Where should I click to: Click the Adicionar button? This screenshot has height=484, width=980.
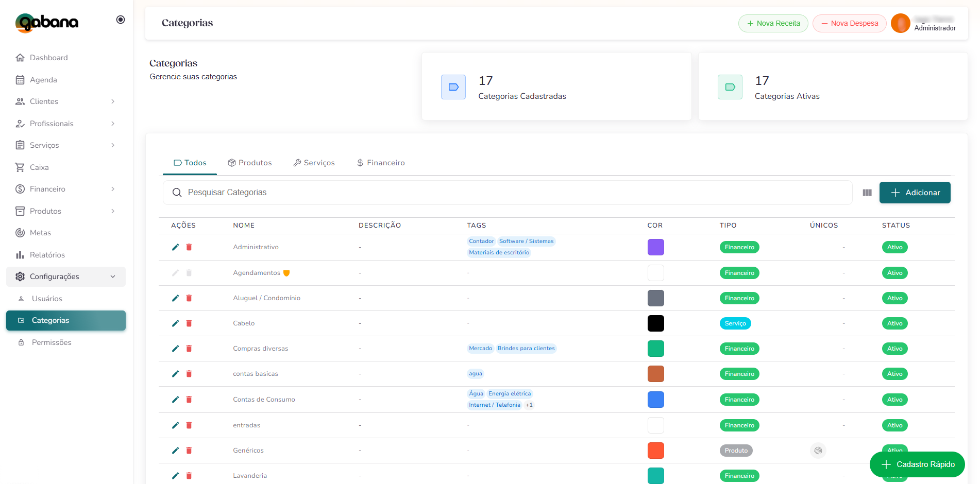click(x=915, y=193)
